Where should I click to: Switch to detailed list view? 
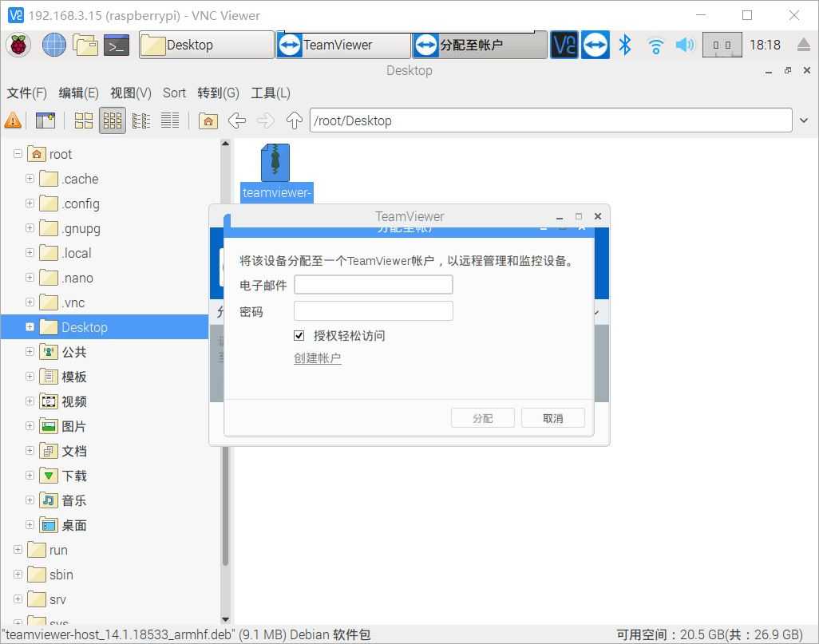[170, 121]
